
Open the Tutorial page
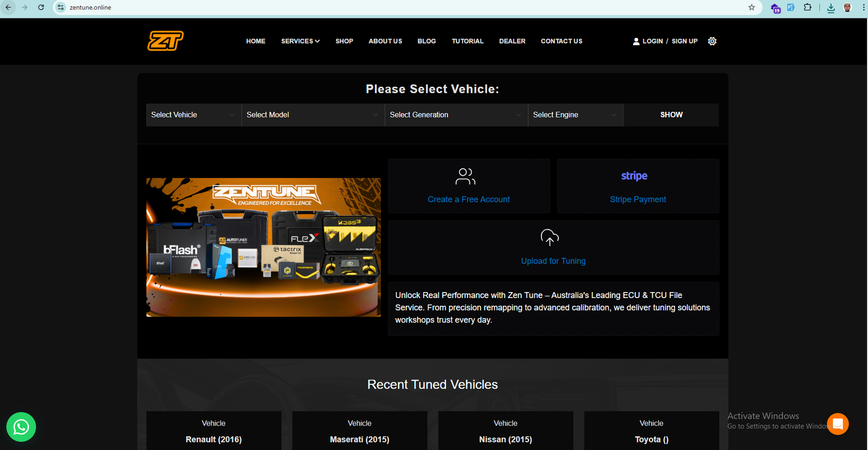click(468, 41)
